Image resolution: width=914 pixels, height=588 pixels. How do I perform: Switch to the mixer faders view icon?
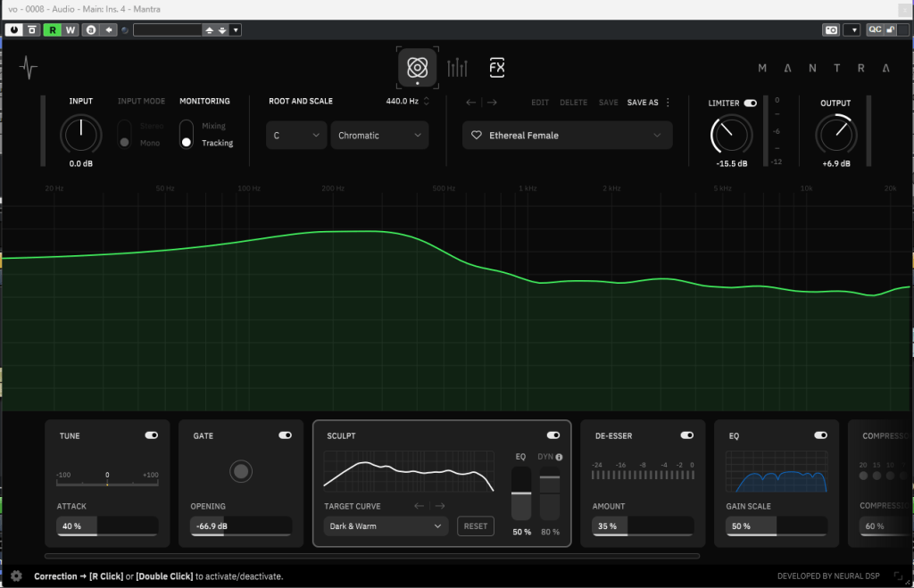point(457,68)
